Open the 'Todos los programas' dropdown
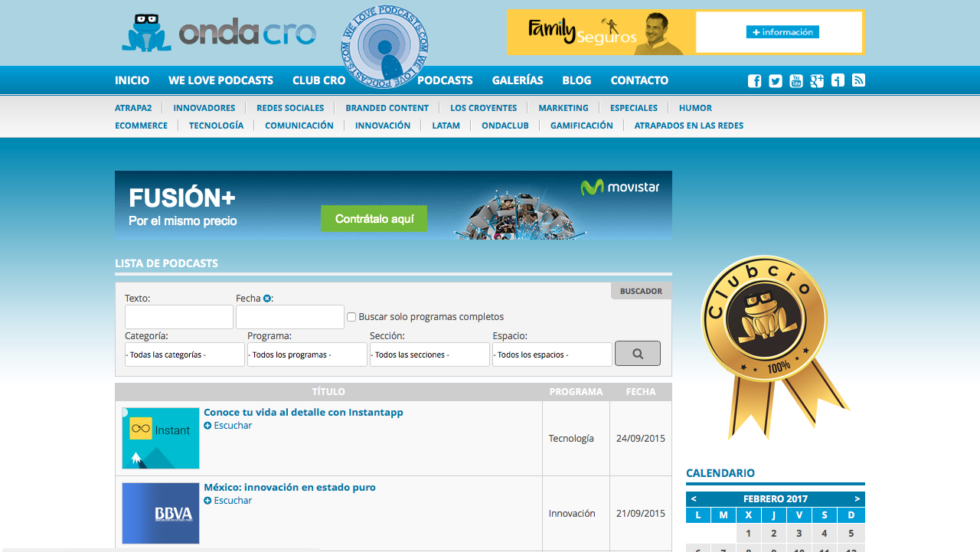Image resolution: width=980 pixels, height=552 pixels. point(307,354)
